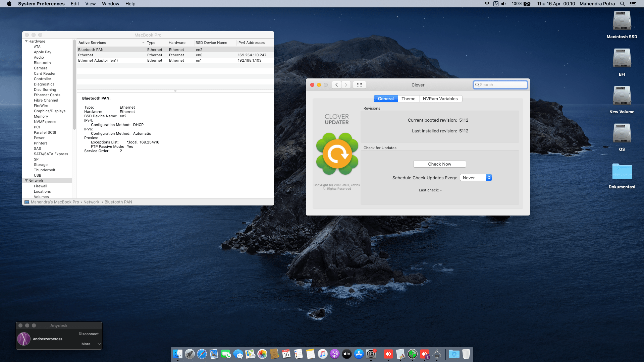Open Music from the Dock
This screenshot has height=362, width=644.
coord(323,354)
